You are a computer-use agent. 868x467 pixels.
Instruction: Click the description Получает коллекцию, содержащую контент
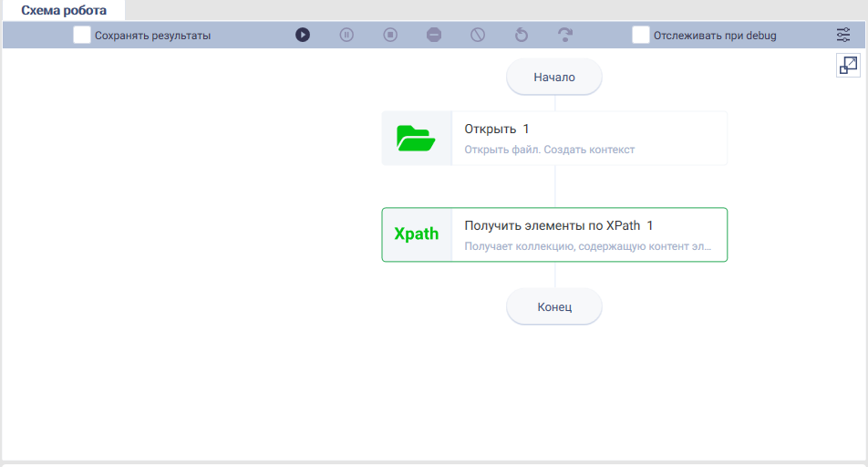588,246
